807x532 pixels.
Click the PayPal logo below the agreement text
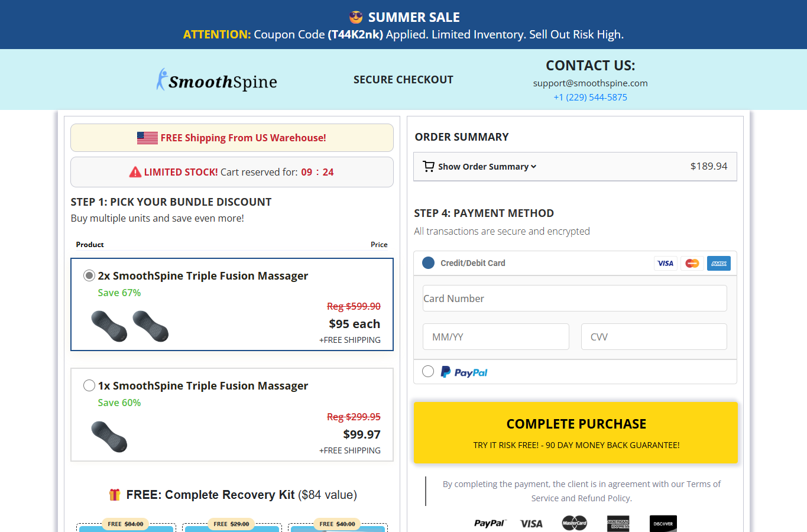tap(490, 523)
